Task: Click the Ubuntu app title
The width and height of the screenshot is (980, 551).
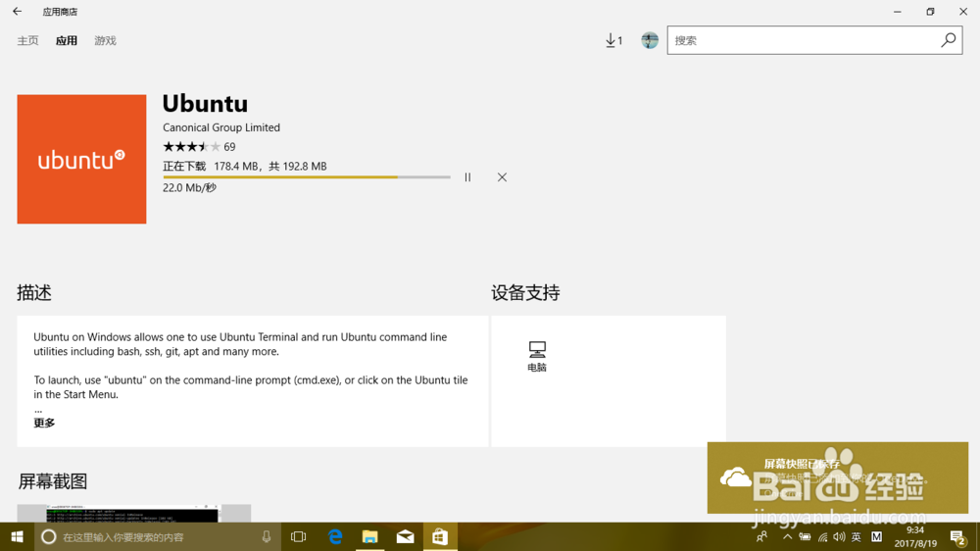Action: 205,103
